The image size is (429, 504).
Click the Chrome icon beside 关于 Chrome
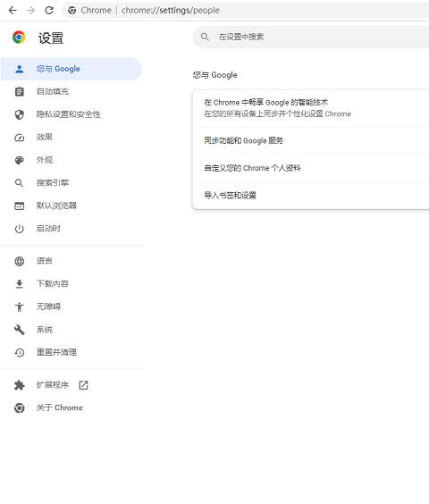coord(20,407)
